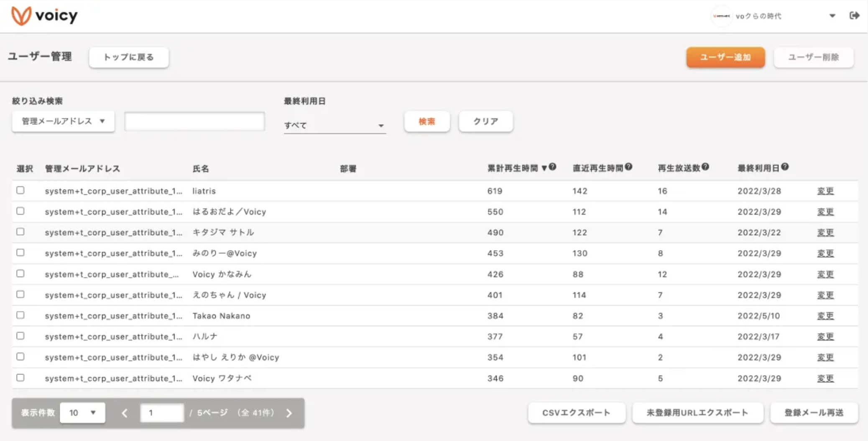Click the 登録メール再送 button
The height and width of the screenshot is (441, 868).
coord(814,413)
